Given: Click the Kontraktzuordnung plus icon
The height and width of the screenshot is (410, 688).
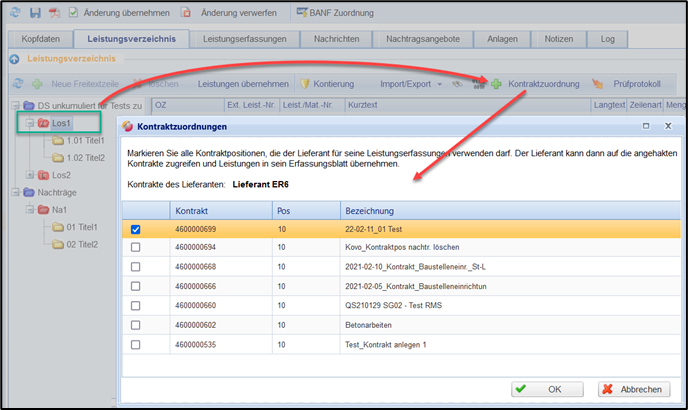Looking at the screenshot, I should click(495, 84).
